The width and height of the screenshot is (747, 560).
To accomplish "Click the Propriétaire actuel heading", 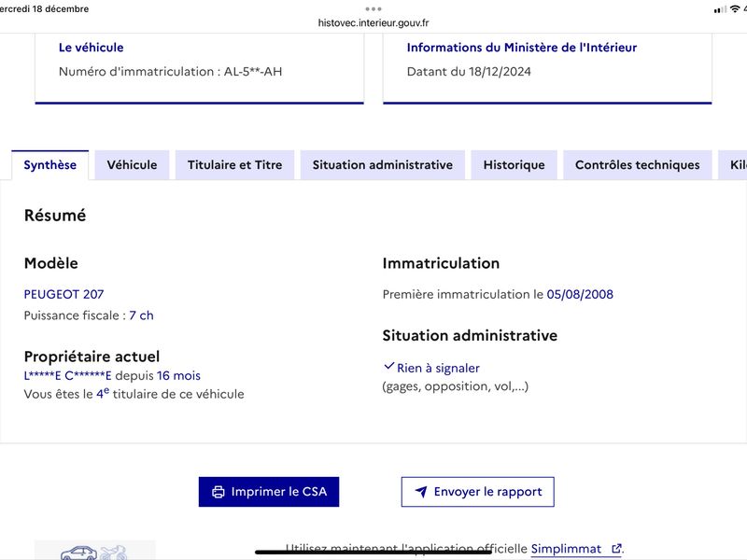I will click(92, 357).
